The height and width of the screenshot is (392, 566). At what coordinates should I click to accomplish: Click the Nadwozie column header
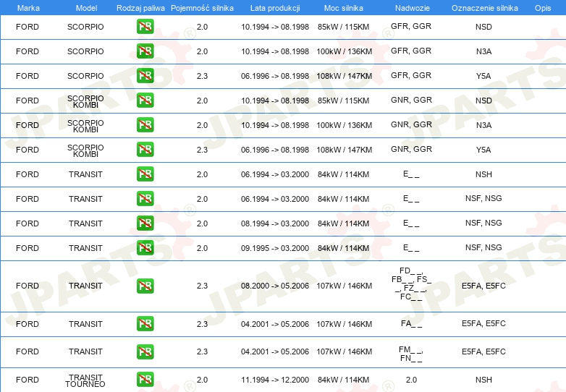[x=413, y=8]
